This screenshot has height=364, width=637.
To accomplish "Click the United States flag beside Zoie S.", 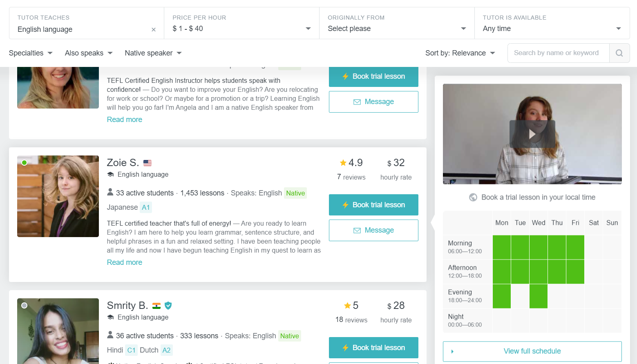I will click(148, 163).
